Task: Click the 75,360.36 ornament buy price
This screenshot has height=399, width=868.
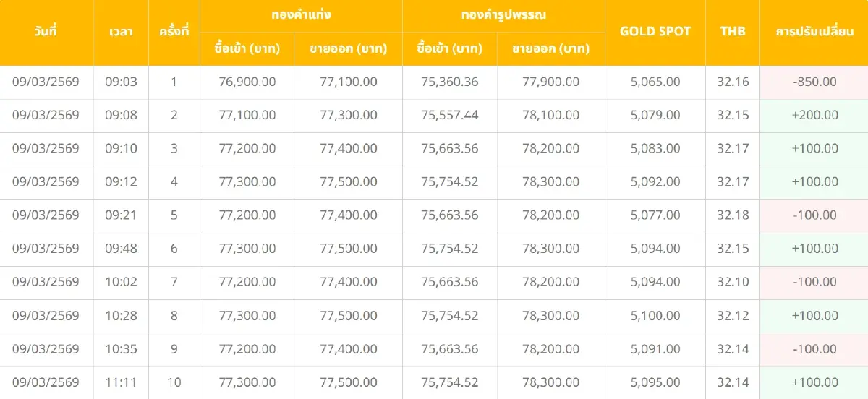Action: [x=449, y=82]
